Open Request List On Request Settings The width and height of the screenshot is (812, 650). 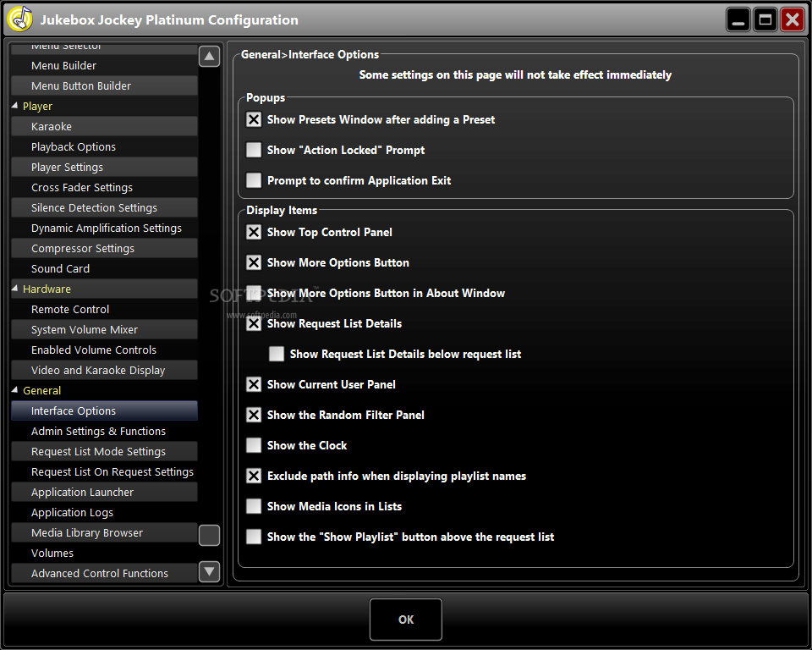click(104, 471)
